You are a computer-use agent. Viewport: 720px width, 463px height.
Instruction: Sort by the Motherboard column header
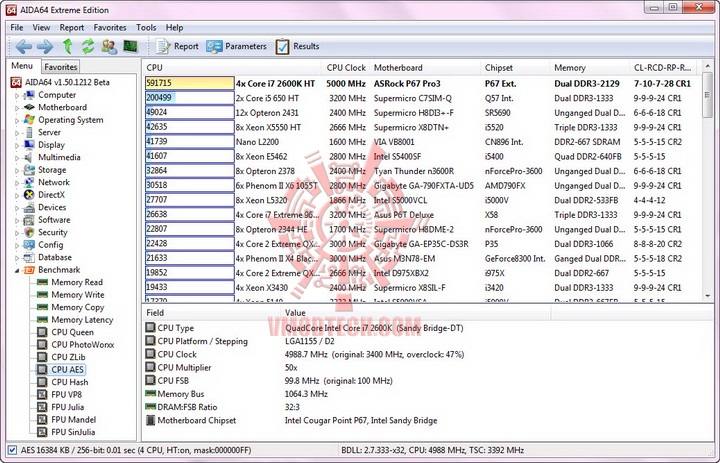425,68
